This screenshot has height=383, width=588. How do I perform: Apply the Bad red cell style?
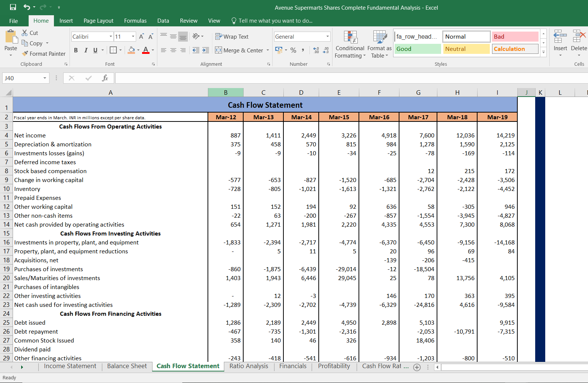[x=515, y=36]
